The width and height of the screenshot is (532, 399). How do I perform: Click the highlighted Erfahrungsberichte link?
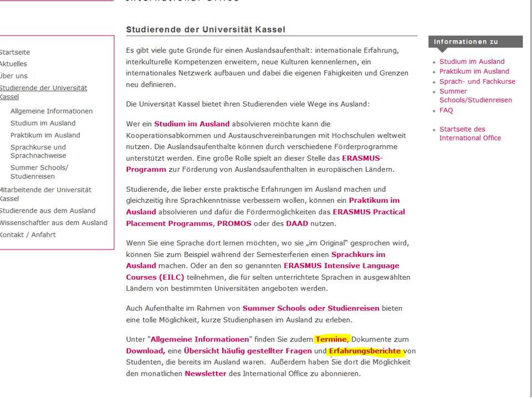(365, 351)
